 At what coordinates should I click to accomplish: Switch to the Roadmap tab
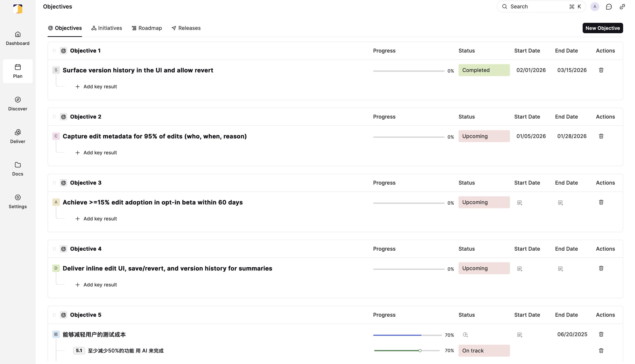coord(147,28)
